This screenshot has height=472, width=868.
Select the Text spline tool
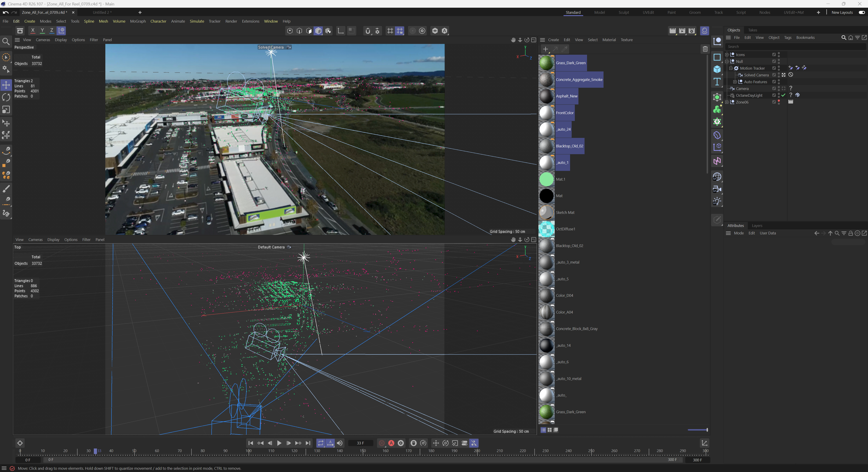point(717,82)
